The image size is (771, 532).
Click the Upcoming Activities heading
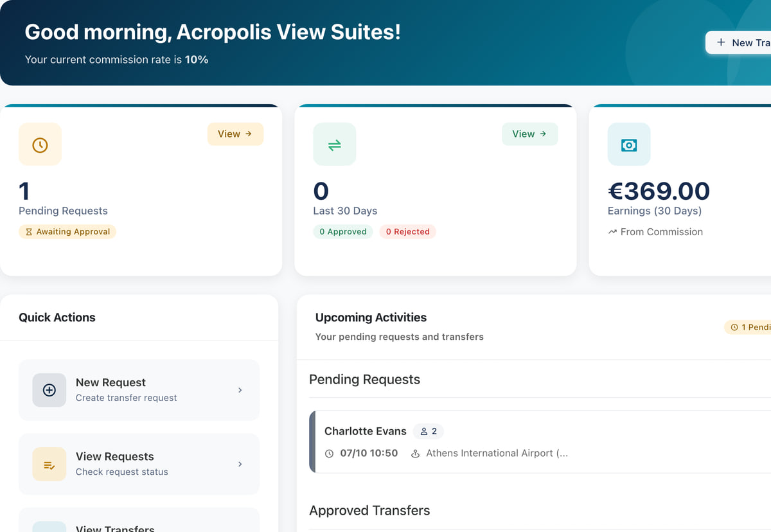[x=371, y=317]
